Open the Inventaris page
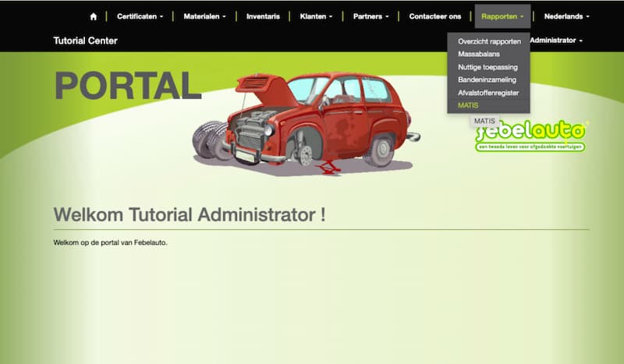 pos(263,16)
